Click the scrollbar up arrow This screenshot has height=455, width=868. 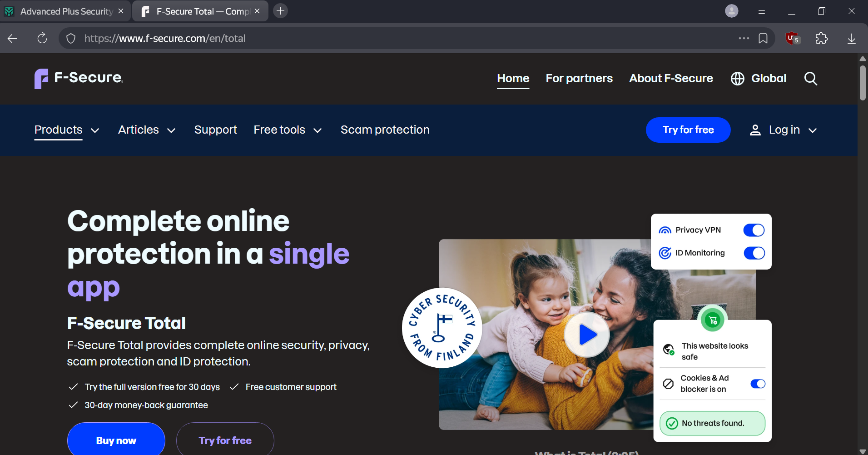(x=863, y=59)
